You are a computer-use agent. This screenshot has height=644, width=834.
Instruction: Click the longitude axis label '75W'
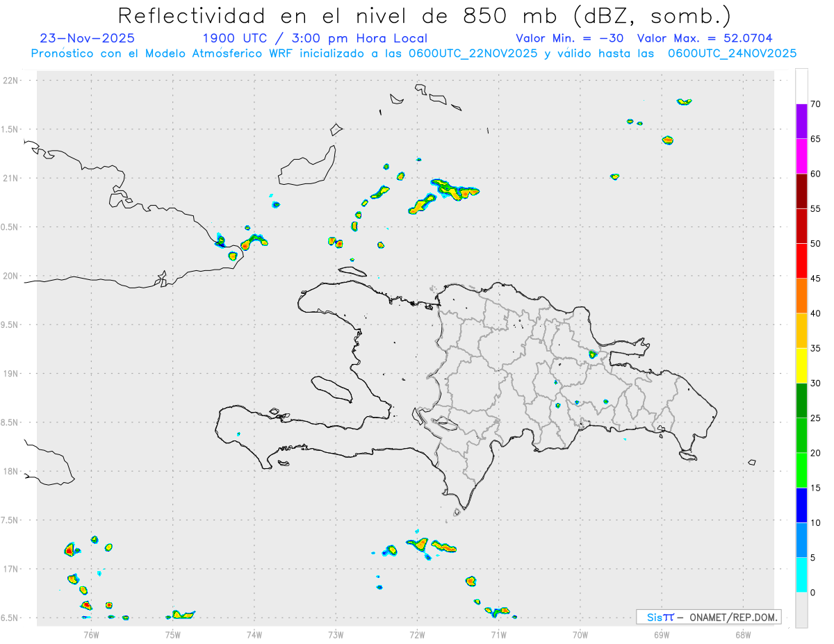pyautogui.click(x=173, y=634)
